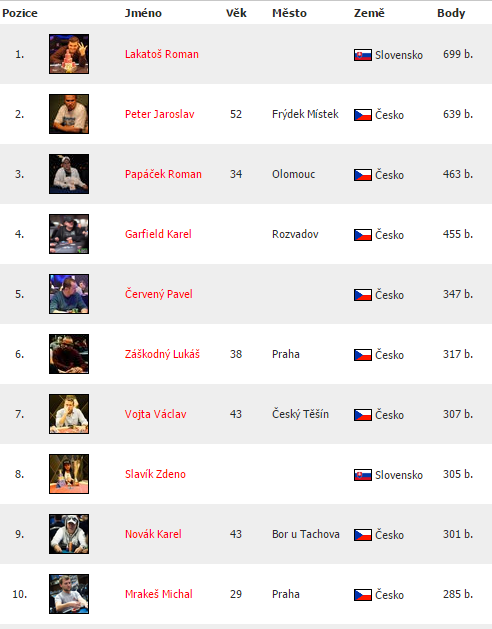
Task: Open Záškodný Lukáš's photo thumbnail
Action: pos(69,354)
